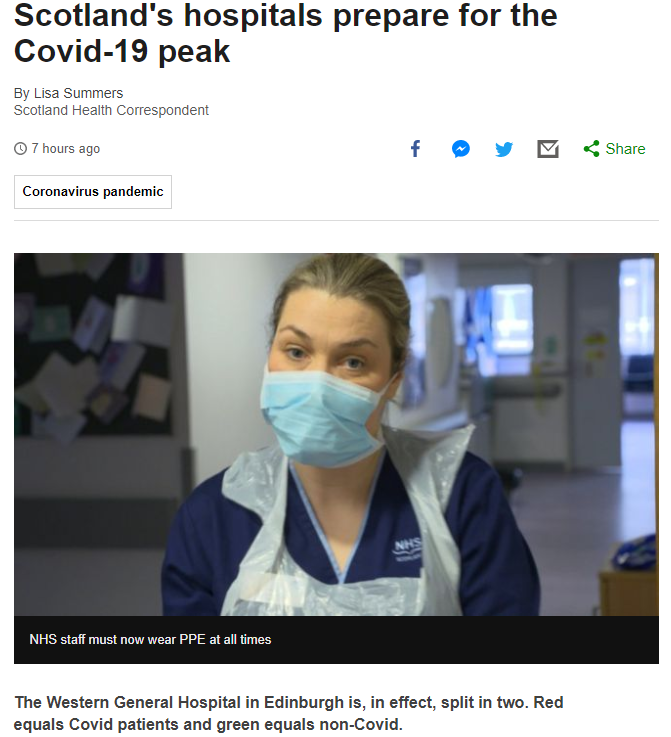671x737 pixels.
Task: Email the article with envelope icon
Action: click(548, 149)
